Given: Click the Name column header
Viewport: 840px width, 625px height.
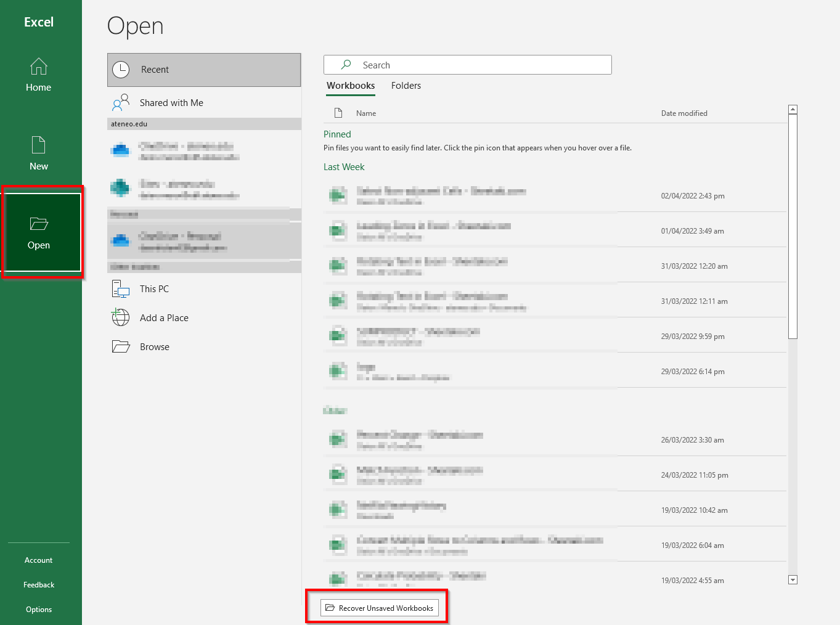Looking at the screenshot, I should click(366, 113).
